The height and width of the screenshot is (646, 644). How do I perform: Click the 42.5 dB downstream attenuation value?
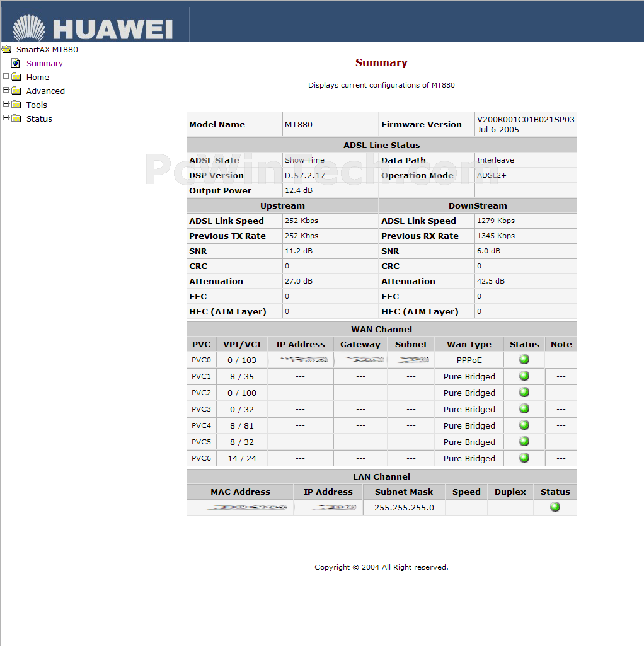pos(491,281)
